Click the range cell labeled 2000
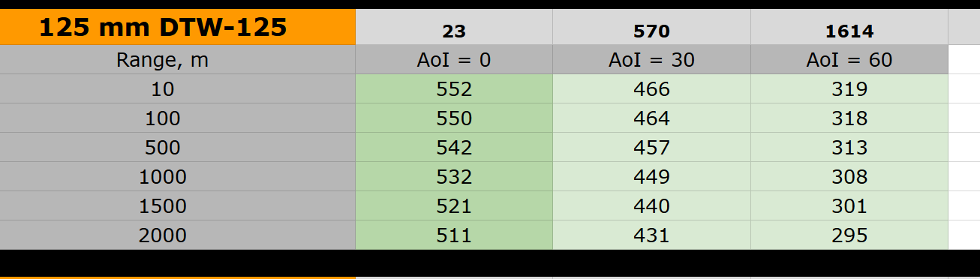980x279 pixels. point(177,235)
